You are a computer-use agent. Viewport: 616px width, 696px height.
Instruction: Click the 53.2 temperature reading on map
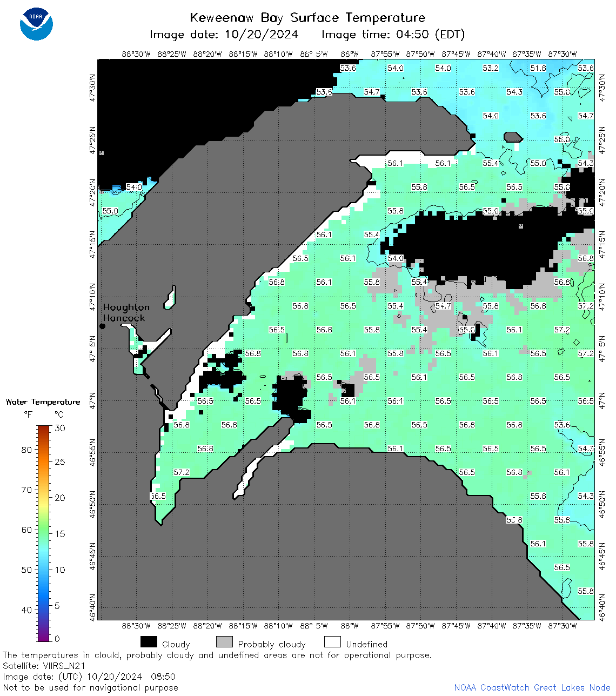pyautogui.click(x=491, y=68)
